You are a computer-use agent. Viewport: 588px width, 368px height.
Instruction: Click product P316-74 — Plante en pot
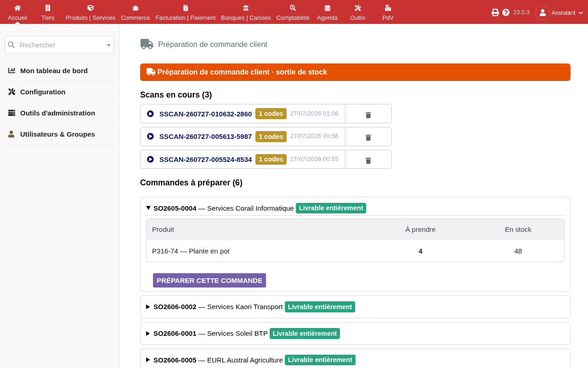191,251
